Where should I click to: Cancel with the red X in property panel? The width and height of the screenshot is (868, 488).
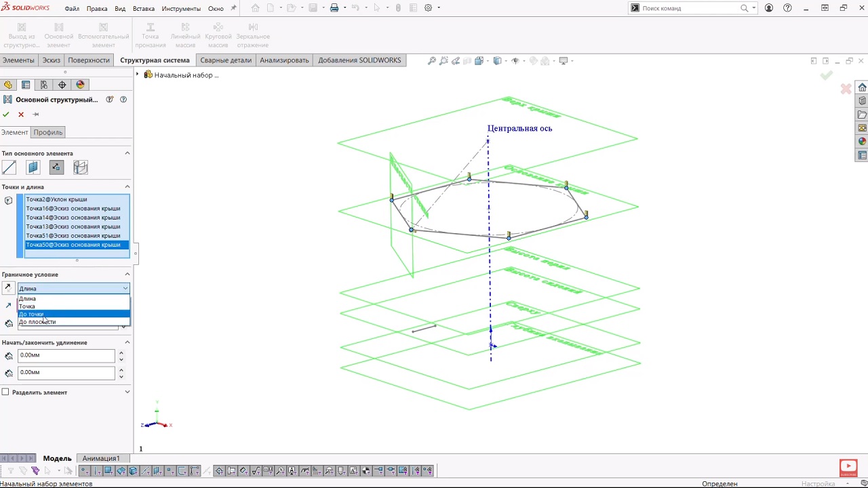point(21,115)
